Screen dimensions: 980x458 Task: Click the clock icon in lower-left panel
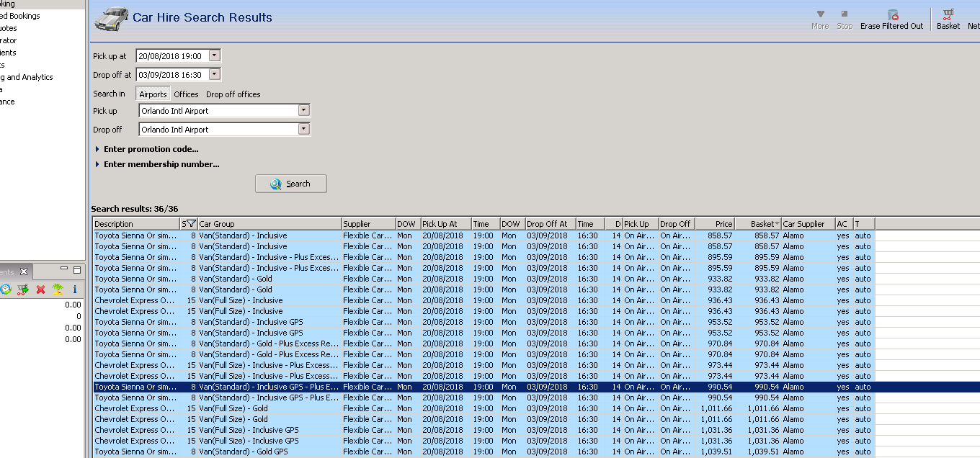coord(6,289)
